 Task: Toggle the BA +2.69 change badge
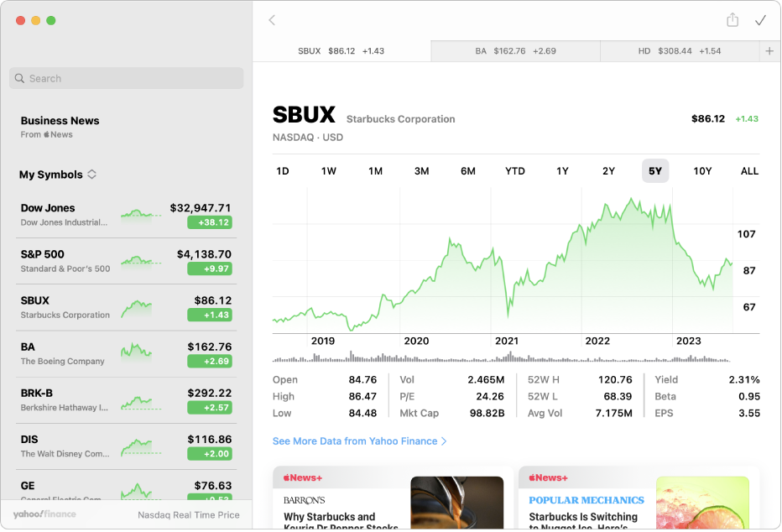click(210, 362)
